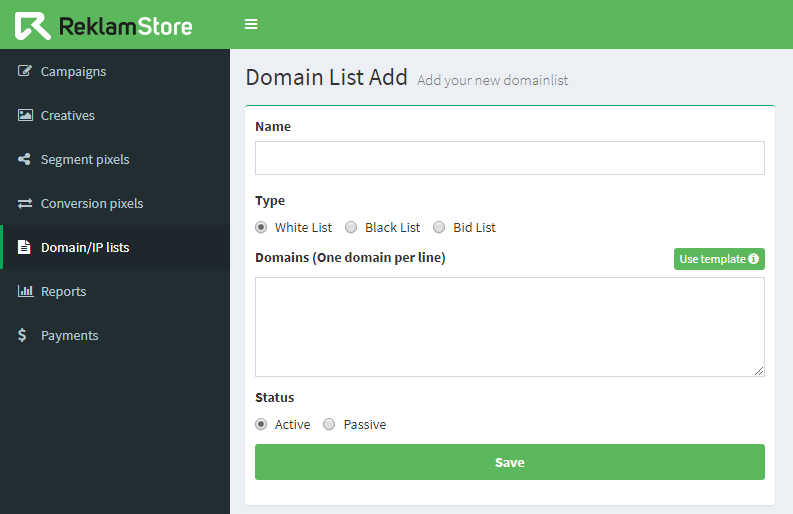Click the Type label
This screenshot has height=514, width=793.
tap(270, 201)
